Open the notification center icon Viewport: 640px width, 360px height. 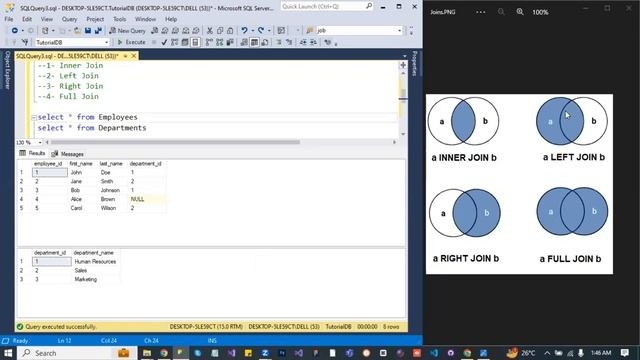(x=625, y=353)
